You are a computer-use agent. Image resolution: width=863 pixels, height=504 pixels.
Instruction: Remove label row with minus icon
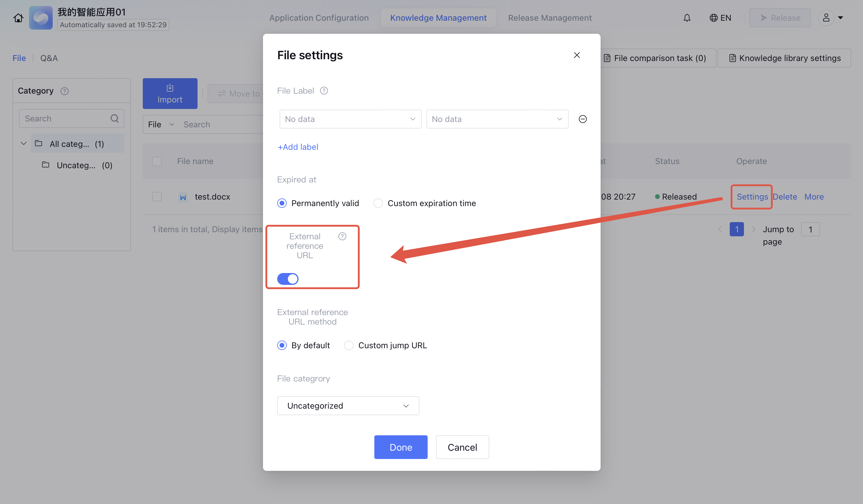tap(582, 119)
